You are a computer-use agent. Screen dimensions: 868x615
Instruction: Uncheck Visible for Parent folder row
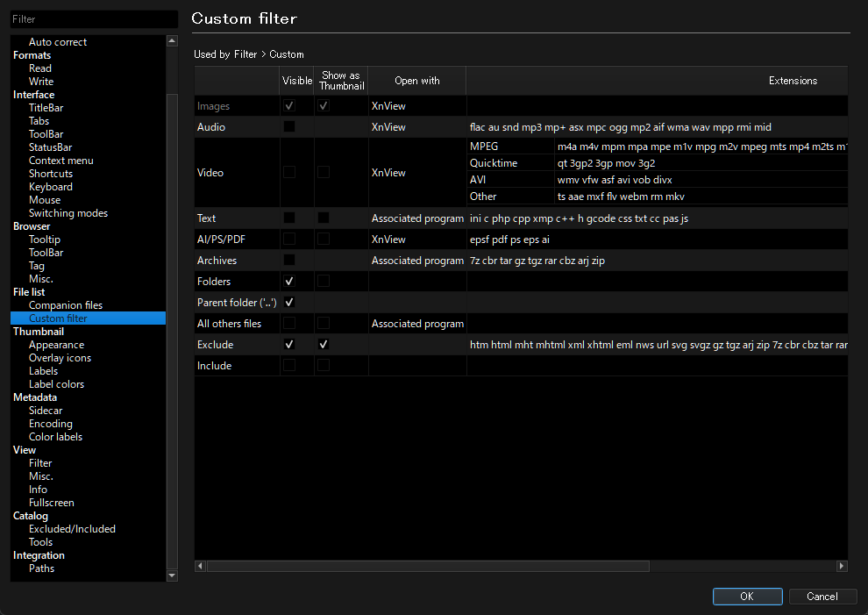pos(289,303)
